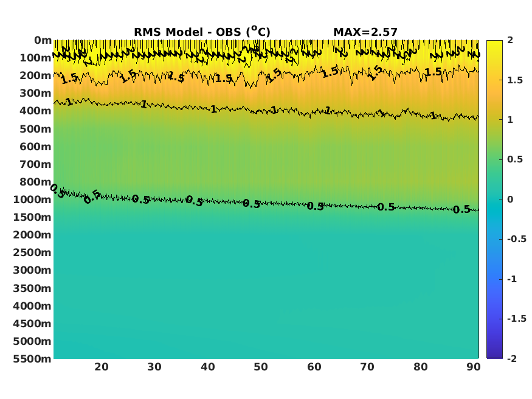
Task: Pick the colorbar tick label "0.5"
Action: 515,159
